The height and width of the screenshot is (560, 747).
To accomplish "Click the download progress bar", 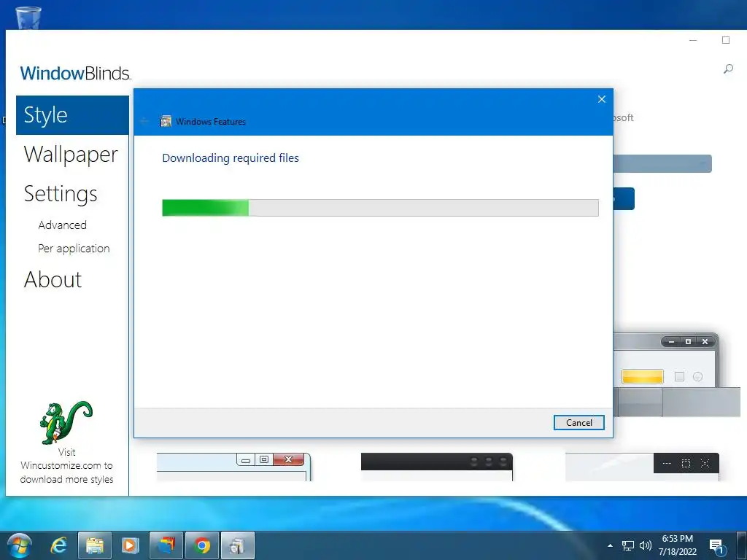I will 380,208.
